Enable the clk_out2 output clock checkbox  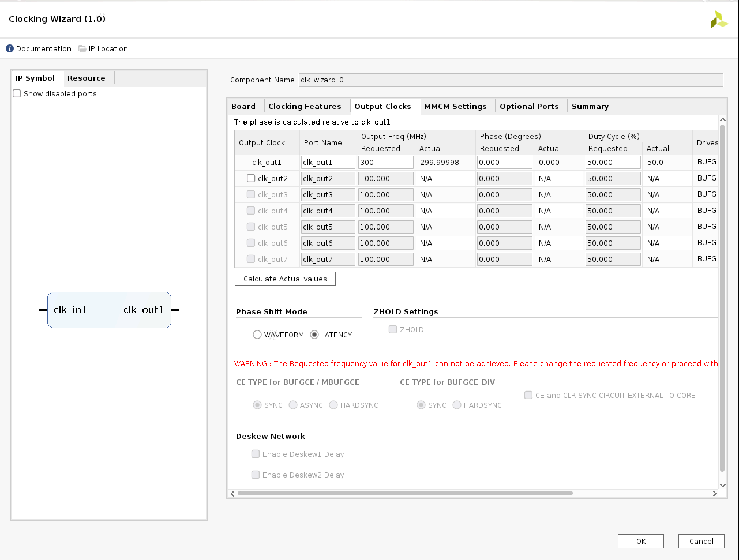251,179
